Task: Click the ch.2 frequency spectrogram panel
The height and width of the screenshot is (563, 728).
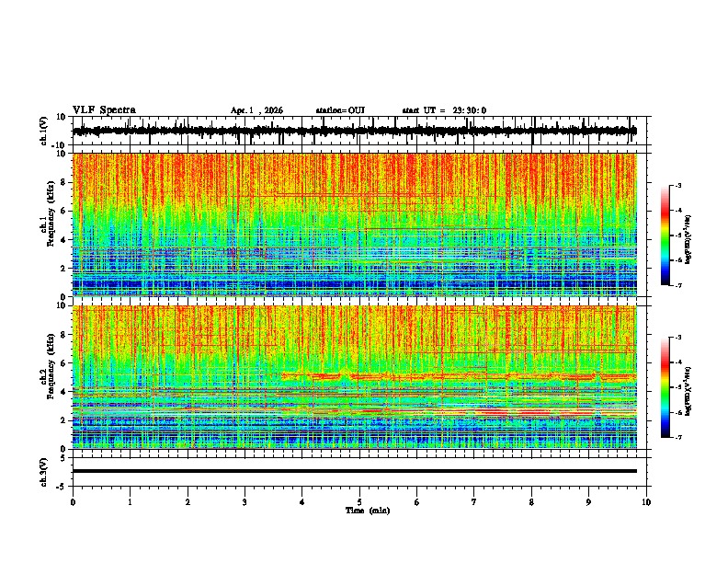Action: click(355, 377)
